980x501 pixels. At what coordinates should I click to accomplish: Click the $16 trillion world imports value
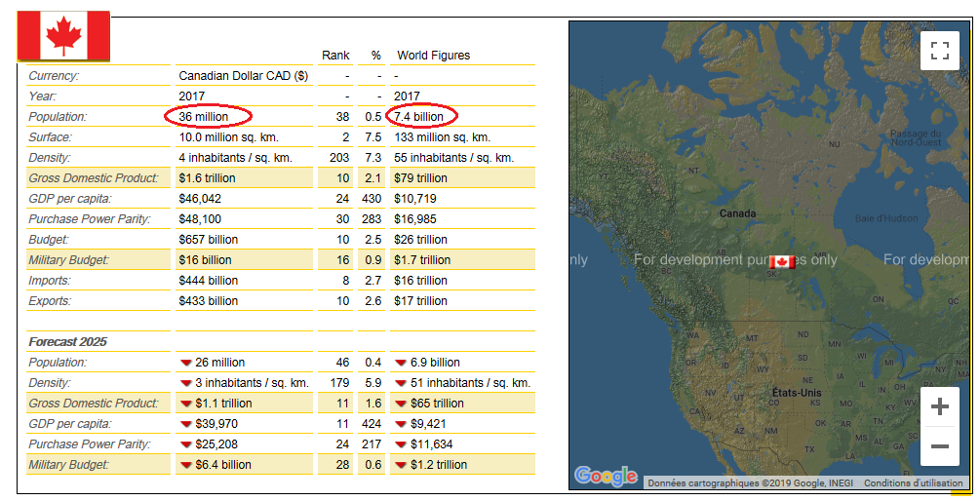420,281
